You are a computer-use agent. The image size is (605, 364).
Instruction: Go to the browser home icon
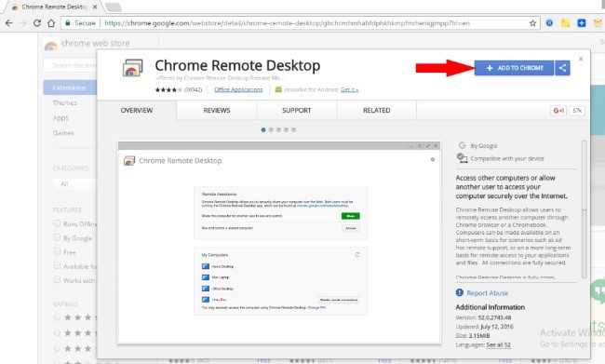coord(51,23)
